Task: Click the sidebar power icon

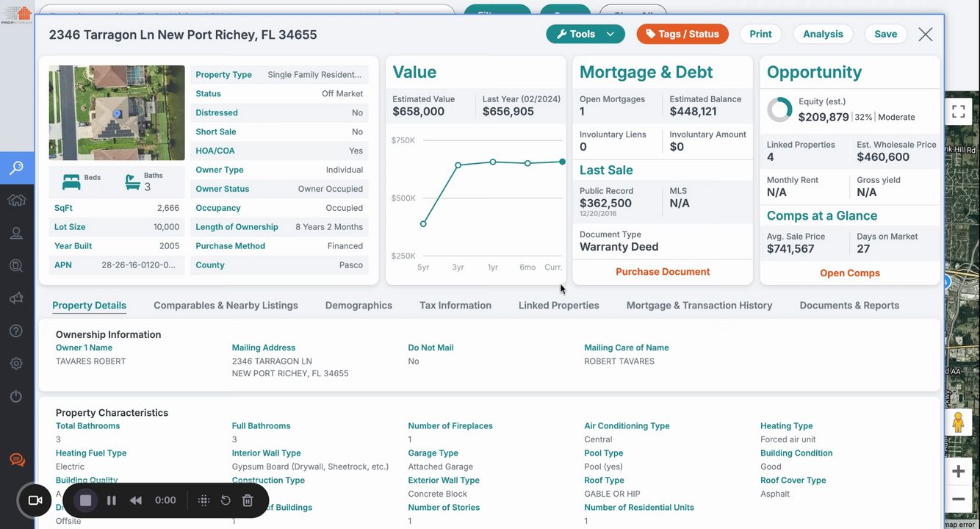Action: tap(16, 396)
